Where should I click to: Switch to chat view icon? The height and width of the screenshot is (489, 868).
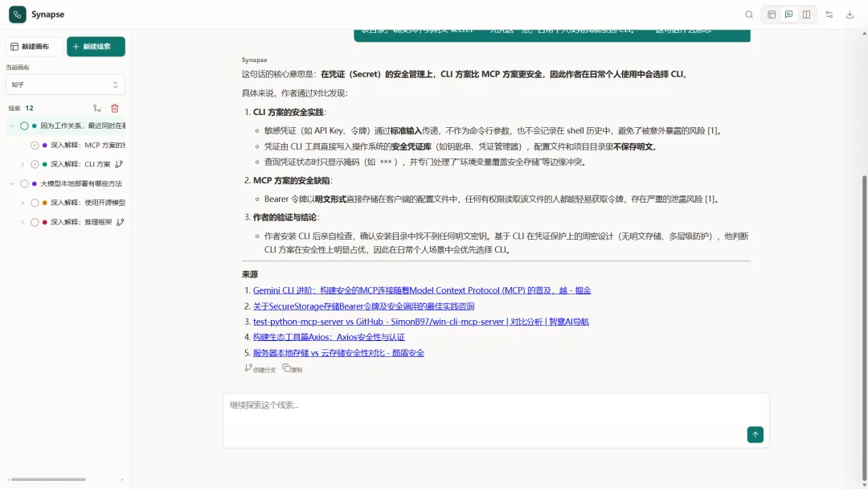pyautogui.click(x=789, y=15)
